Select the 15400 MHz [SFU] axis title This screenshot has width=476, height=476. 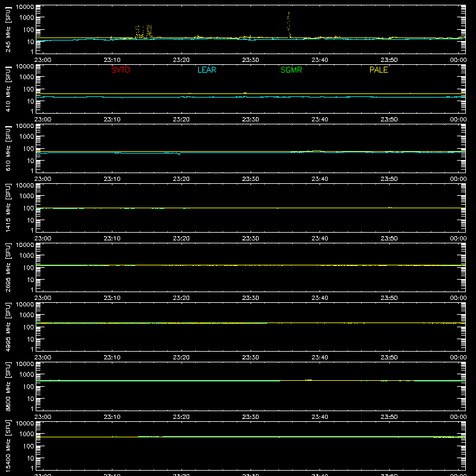click(x=8, y=446)
